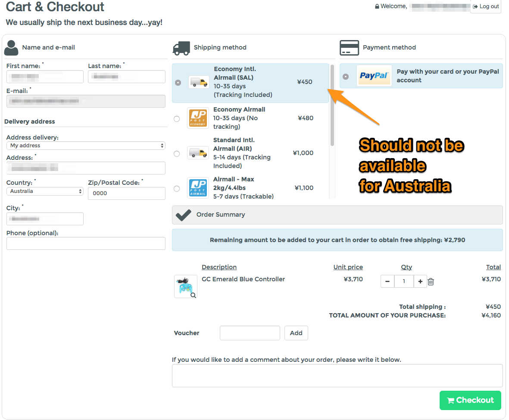Select Airmail Max 2kg radio option

tap(177, 189)
